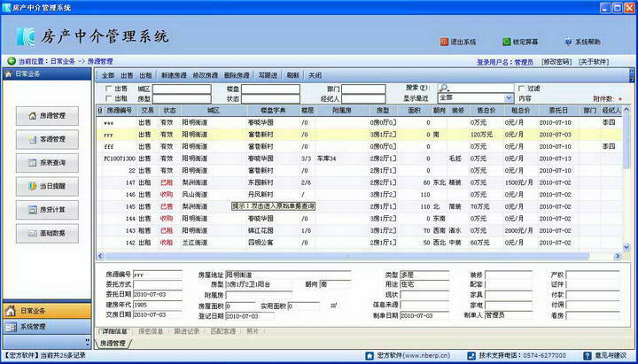Viewport: 638px width, 364px height.
Task: Click the attachment column header icon
Action: tap(100, 111)
